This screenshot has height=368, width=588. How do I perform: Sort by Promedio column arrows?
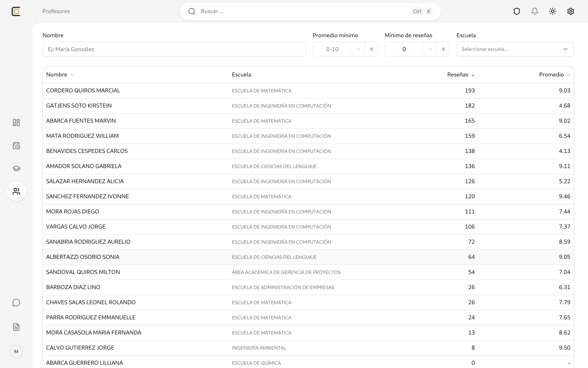click(568, 75)
